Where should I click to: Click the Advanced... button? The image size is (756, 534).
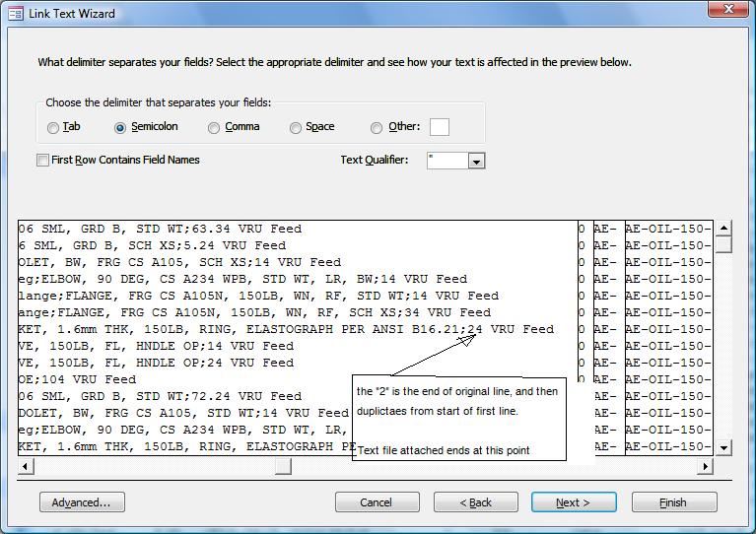coord(82,502)
